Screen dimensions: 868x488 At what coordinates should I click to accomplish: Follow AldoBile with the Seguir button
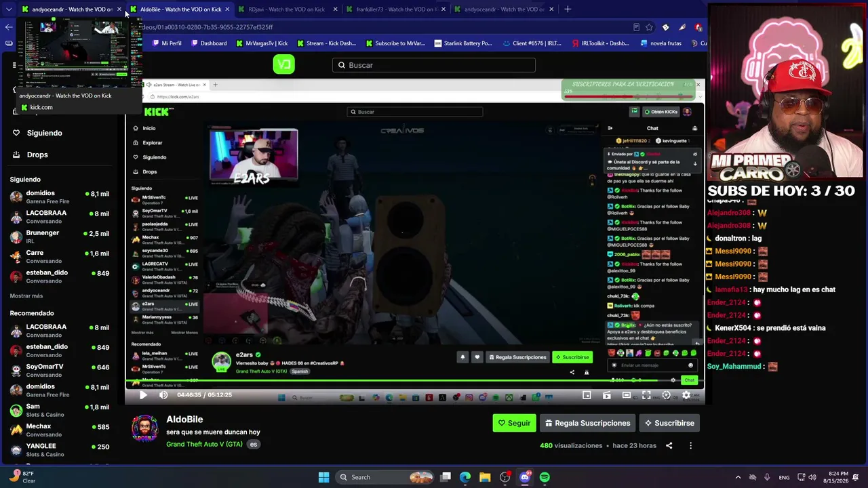point(514,423)
